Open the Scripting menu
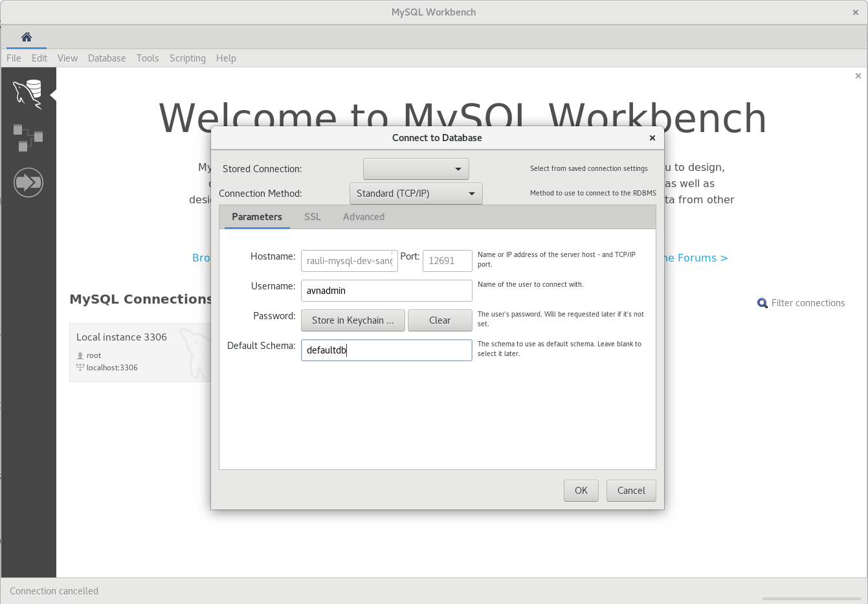 (187, 58)
